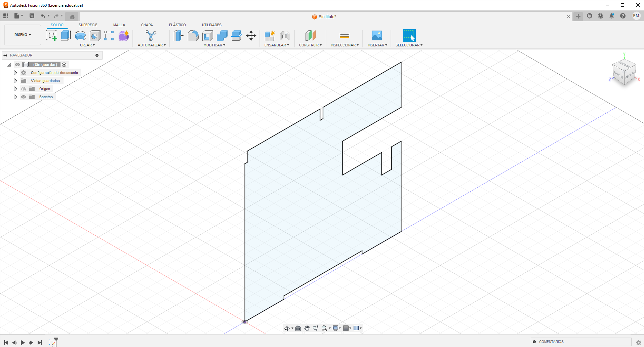Open the job status clock icon
Viewport: 644px width, 347px height.
tap(601, 16)
